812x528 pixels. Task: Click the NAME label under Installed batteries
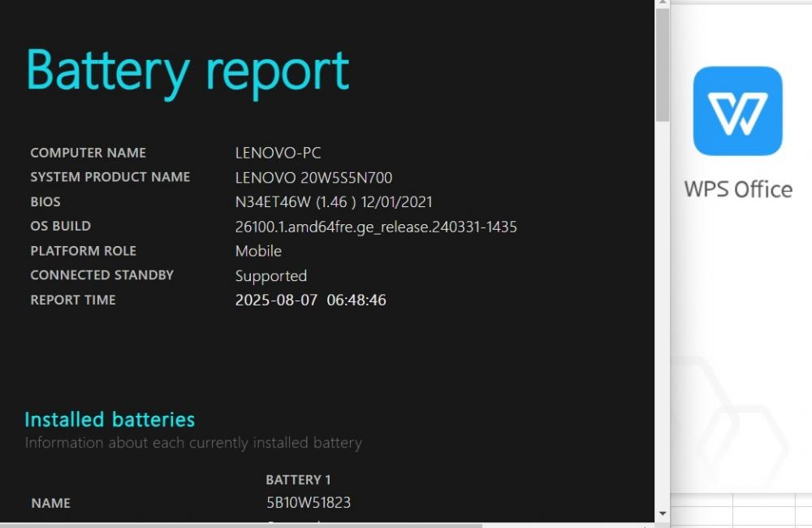click(x=50, y=503)
